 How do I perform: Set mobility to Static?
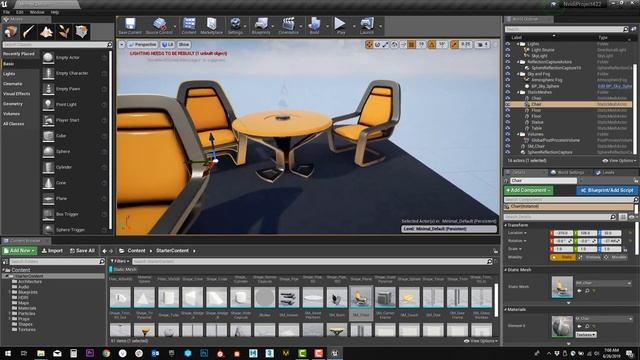click(562, 258)
